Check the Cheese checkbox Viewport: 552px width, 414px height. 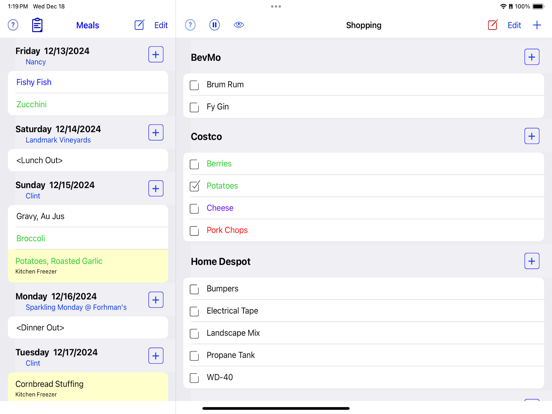tap(194, 209)
